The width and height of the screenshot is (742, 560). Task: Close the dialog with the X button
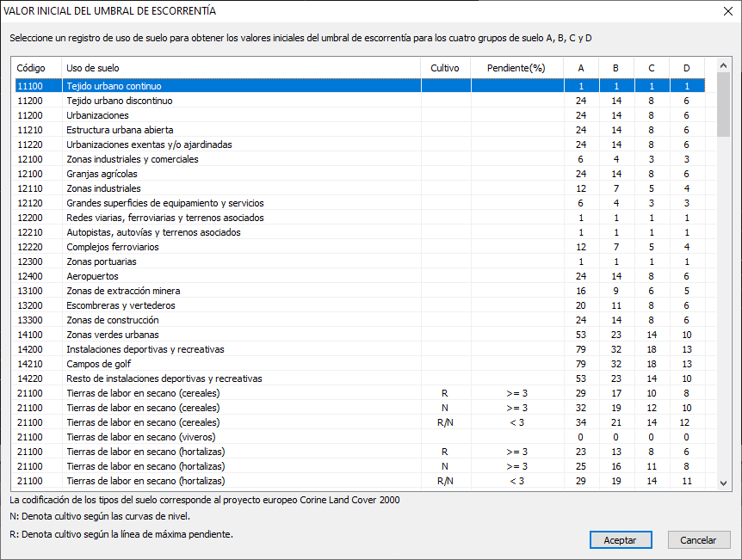728,11
